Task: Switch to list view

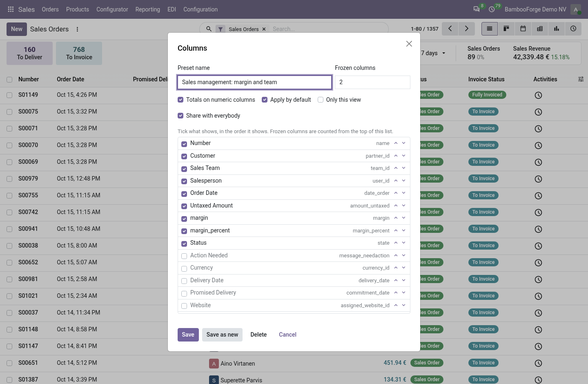Action: 490,29
